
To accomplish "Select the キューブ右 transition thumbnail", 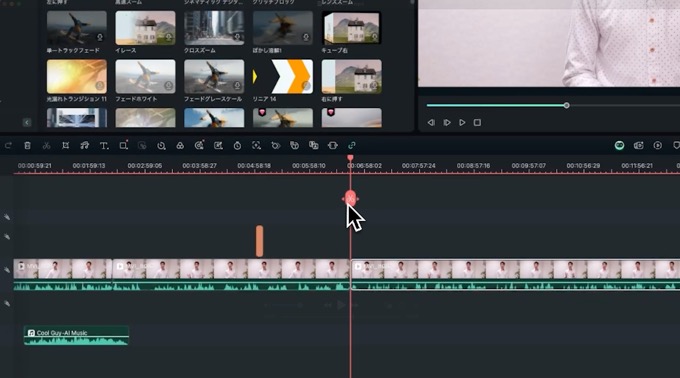I will tap(352, 28).
